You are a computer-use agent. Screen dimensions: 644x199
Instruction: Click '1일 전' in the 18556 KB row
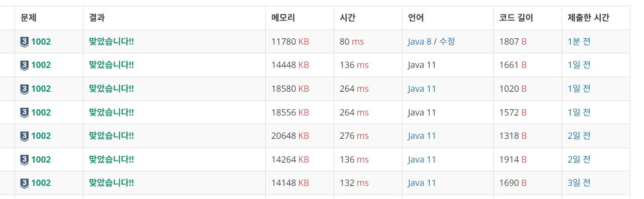579,113
